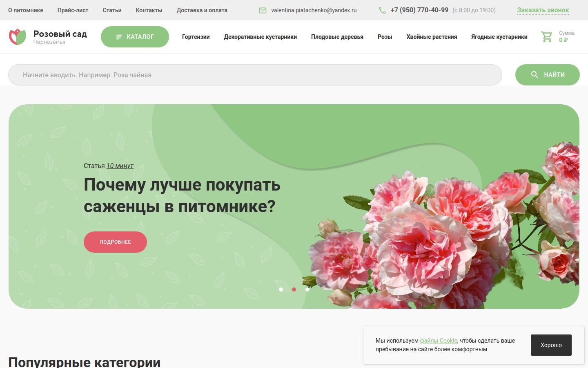Go to first banner slide dot
The image size is (588, 368).
click(281, 289)
